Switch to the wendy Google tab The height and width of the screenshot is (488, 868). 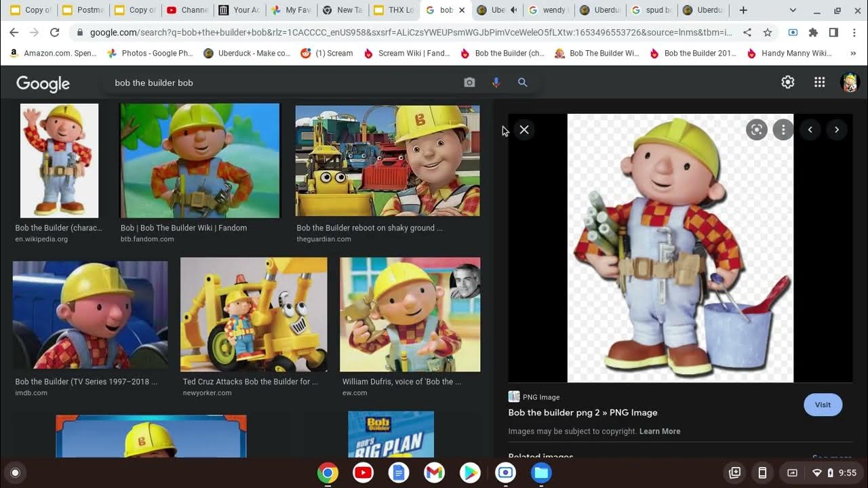tap(548, 10)
